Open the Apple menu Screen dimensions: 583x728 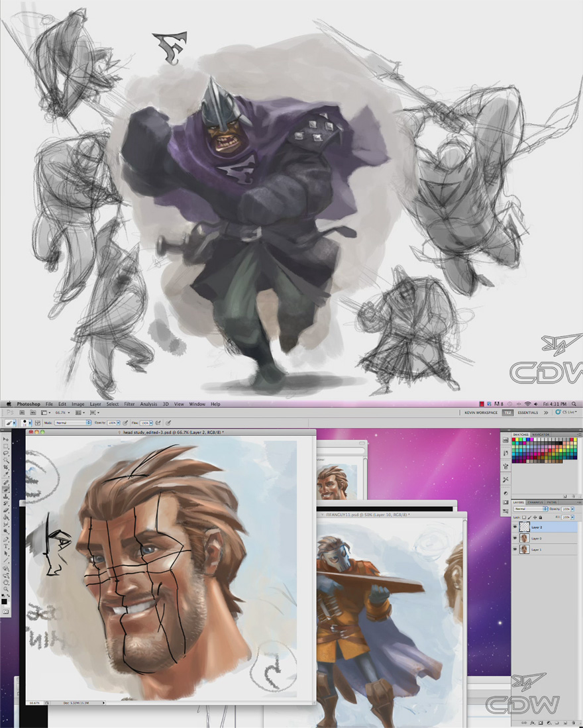pos(9,404)
